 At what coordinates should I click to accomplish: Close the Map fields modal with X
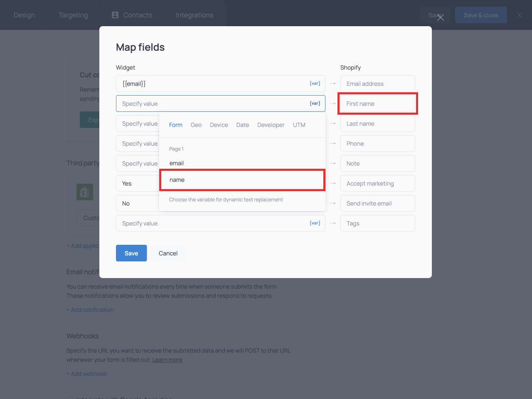click(440, 17)
